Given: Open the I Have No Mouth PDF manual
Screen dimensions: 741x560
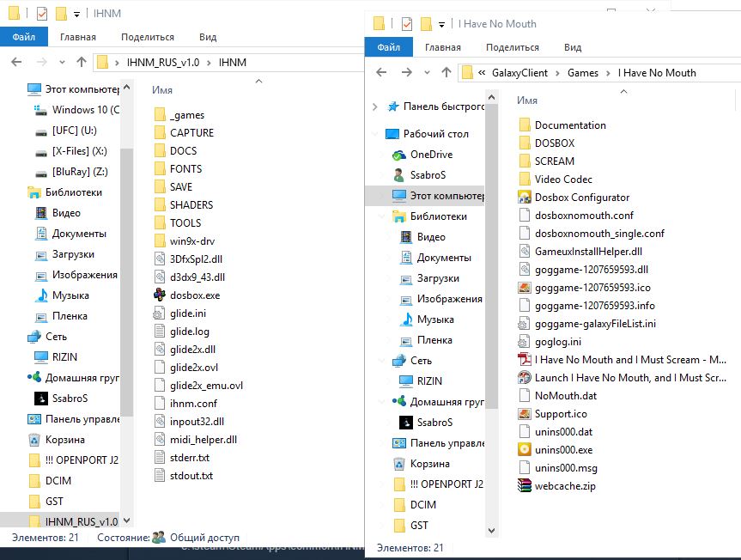Looking at the screenshot, I should tap(622, 360).
